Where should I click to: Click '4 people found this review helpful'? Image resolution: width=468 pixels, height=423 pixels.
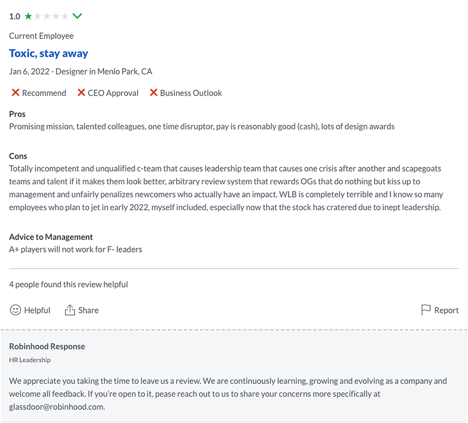tap(69, 284)
